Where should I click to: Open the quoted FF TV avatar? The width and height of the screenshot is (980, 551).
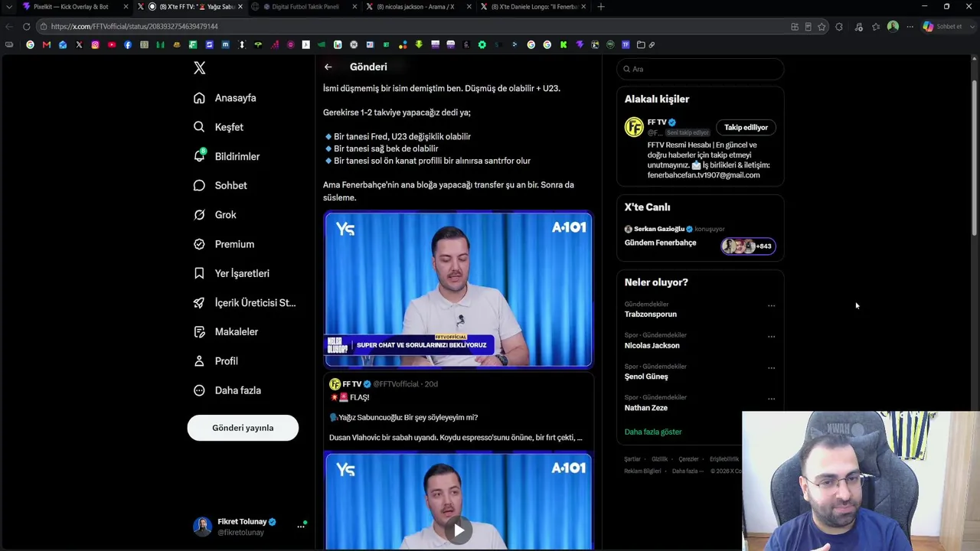coord(335,384)
